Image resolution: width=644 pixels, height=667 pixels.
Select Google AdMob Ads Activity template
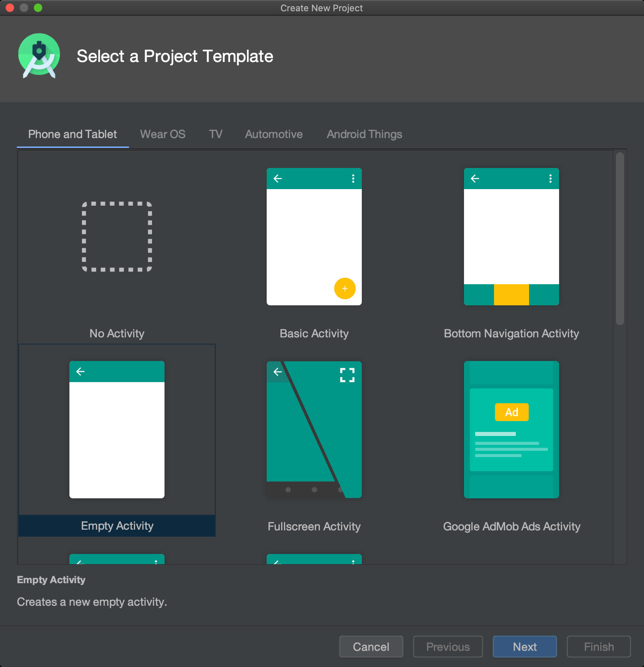point(511,430)
